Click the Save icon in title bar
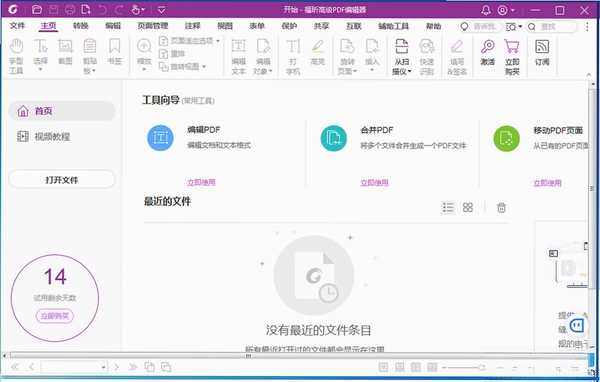This screenshot has width=600, height=382. (x=53, y=9)
